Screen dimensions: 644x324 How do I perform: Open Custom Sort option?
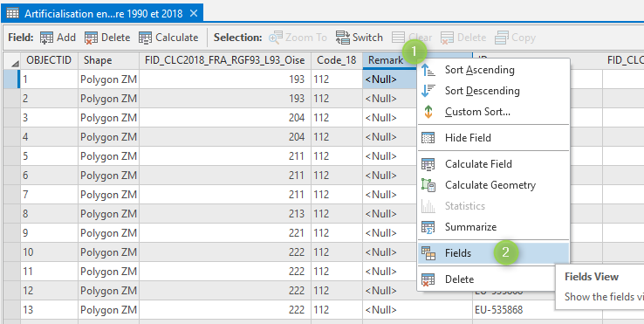pos(493,112)
